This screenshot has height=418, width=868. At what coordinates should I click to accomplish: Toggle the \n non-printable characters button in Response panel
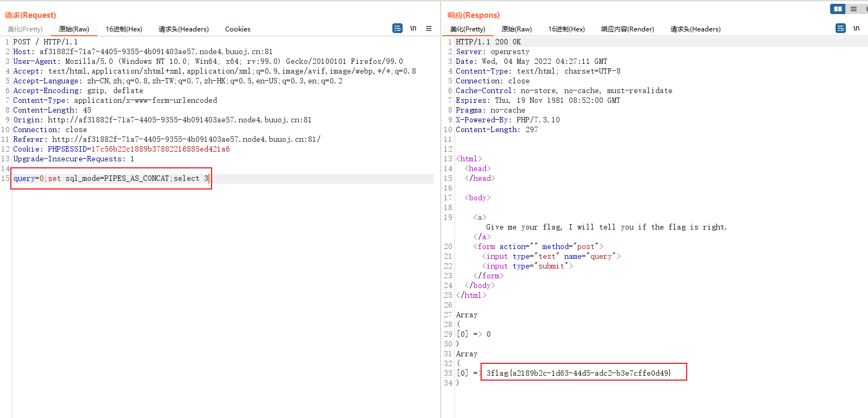coord(856,28)
